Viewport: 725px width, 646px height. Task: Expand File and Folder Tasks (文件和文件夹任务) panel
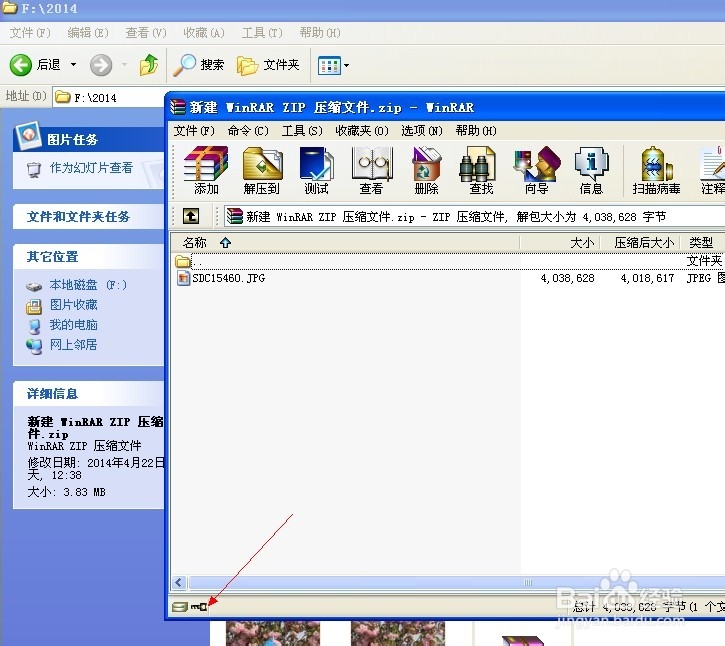pos(89,216)
